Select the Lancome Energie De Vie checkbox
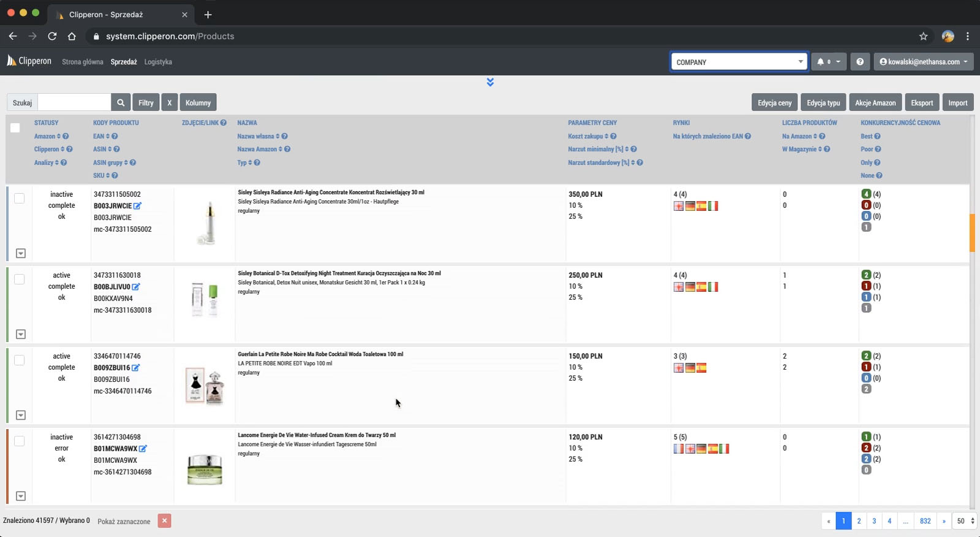980x537 pixels. [20, 441]
